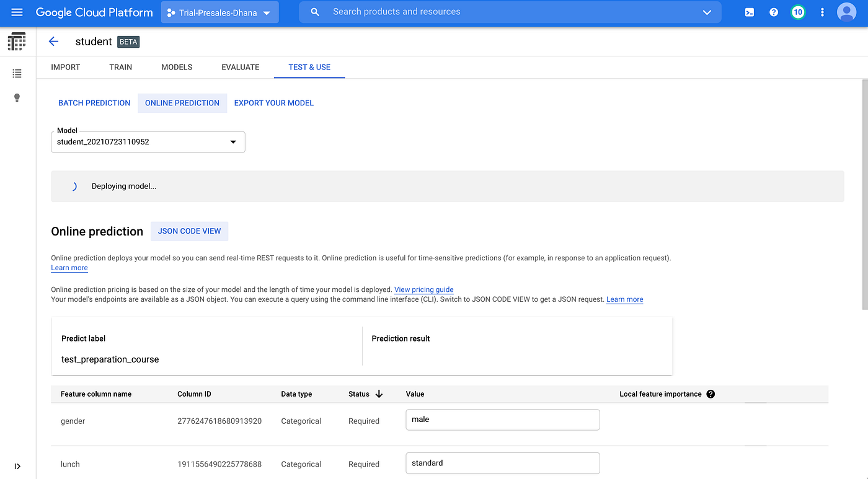The width and height of the screenshot is (868, 479).
Task: Go back using the blue back arrow
Action: 53,41
